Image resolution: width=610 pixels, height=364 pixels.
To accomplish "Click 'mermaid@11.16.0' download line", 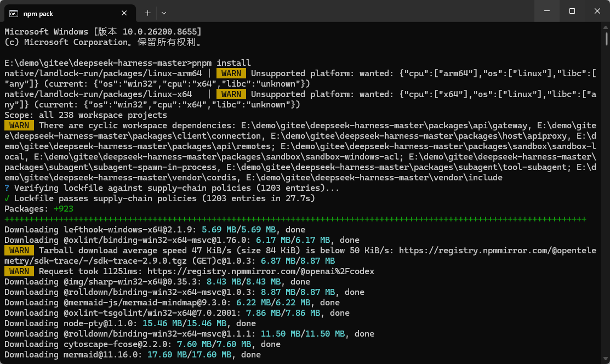I will (133, 355).
